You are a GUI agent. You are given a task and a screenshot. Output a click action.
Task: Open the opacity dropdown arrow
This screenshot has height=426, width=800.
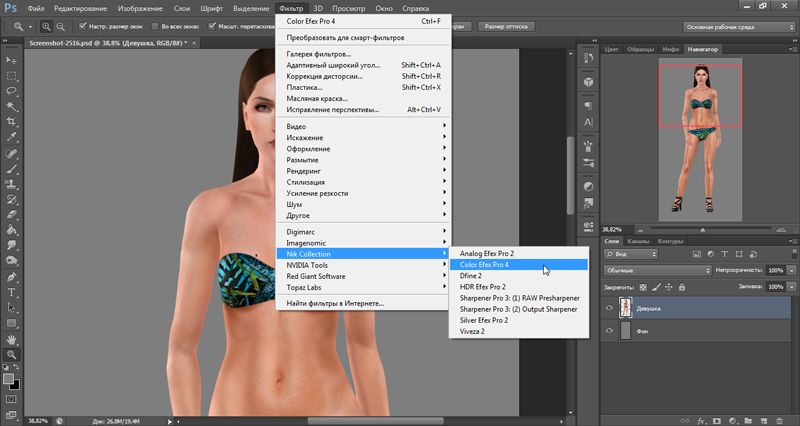(x=792, y=270)
